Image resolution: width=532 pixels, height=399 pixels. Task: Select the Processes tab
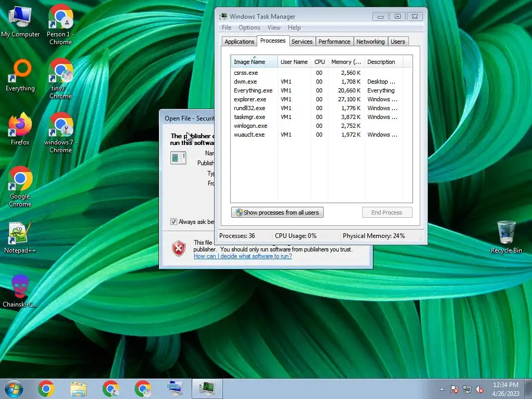click(x=273, y=41)
